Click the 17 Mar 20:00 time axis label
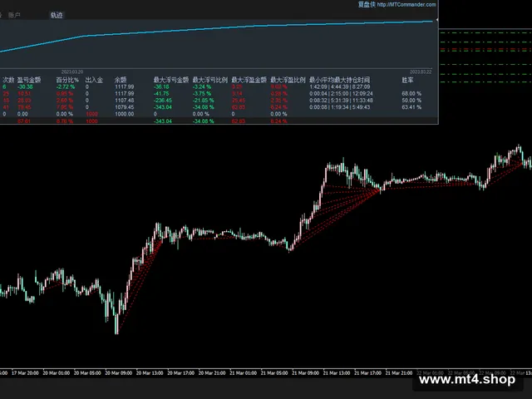The image size is (532, 399). tap(25, 373)
